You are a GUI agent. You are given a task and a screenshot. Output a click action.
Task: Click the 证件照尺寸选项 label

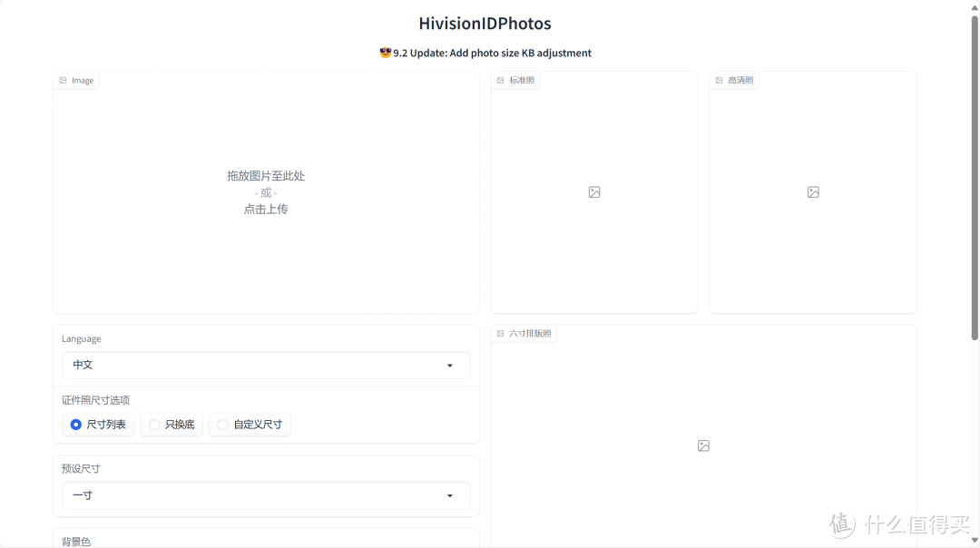point(95,400)
